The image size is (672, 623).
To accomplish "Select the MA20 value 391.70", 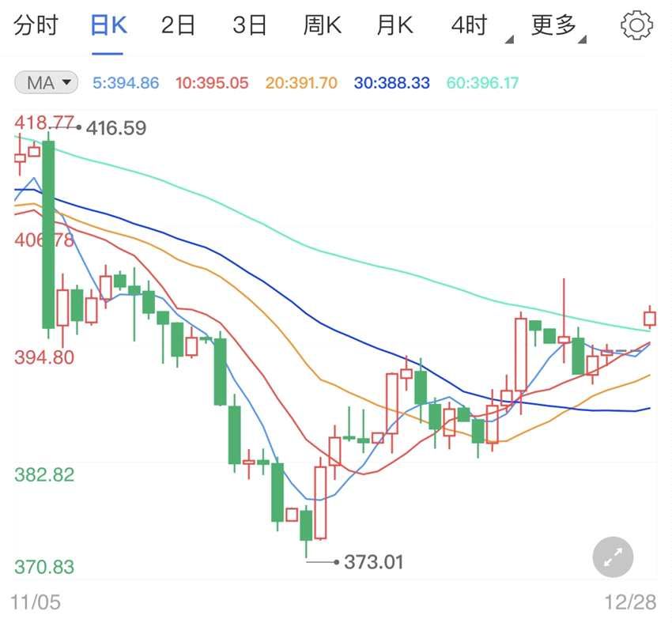I will 298,82.
